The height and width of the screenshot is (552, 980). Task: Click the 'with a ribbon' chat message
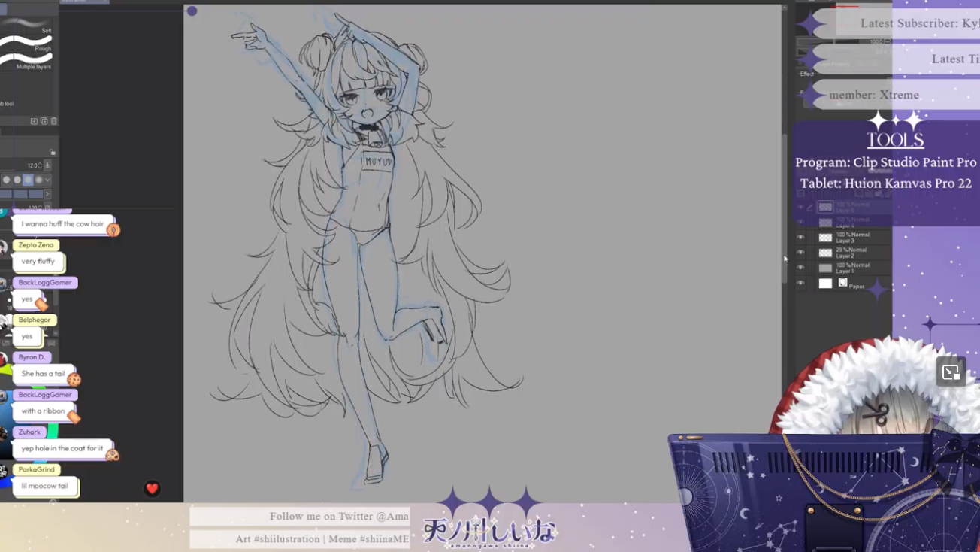[x=44, y=411]
